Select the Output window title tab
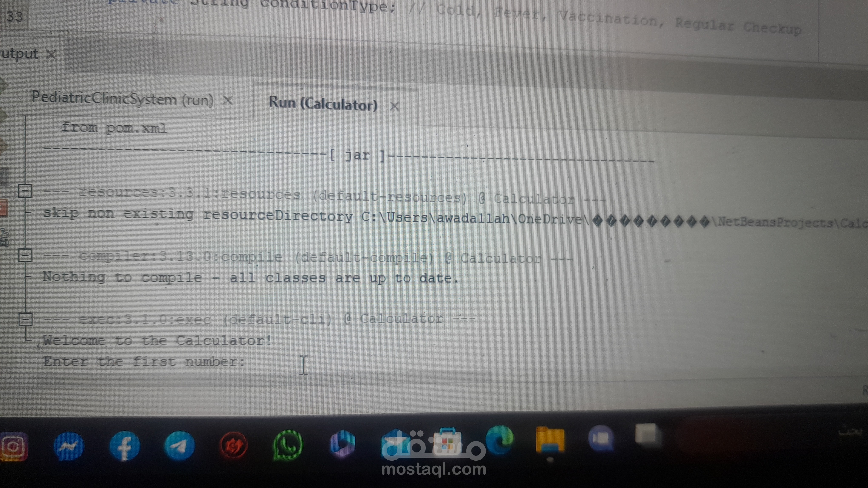The image size is (868, 488). (x=20, y=54)
